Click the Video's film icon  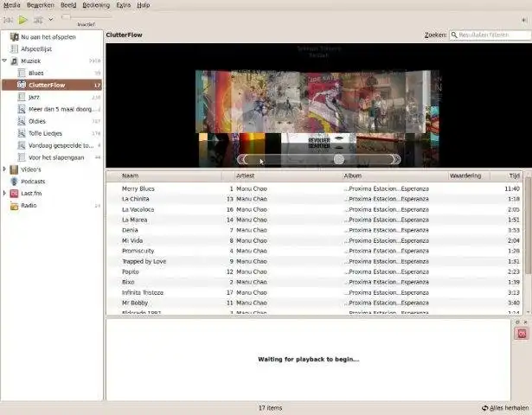pos(14,169)
